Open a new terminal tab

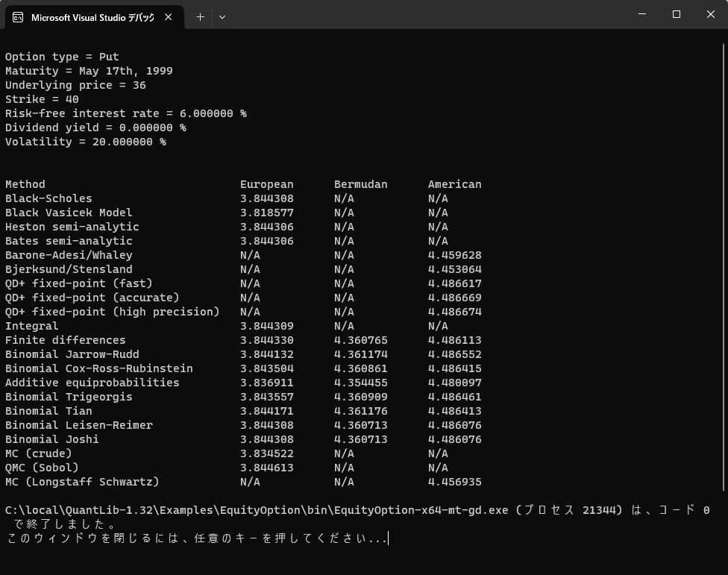pyautogui.click(x=200, y=17)
